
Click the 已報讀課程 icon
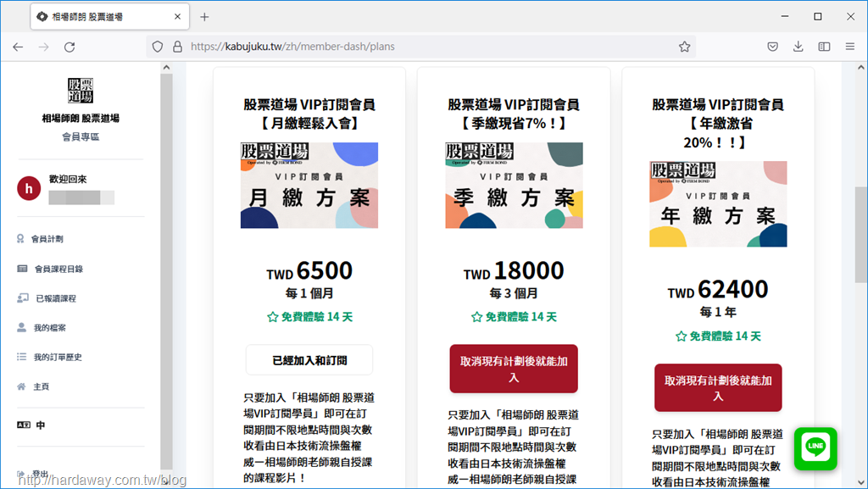(x=23, y=298)
